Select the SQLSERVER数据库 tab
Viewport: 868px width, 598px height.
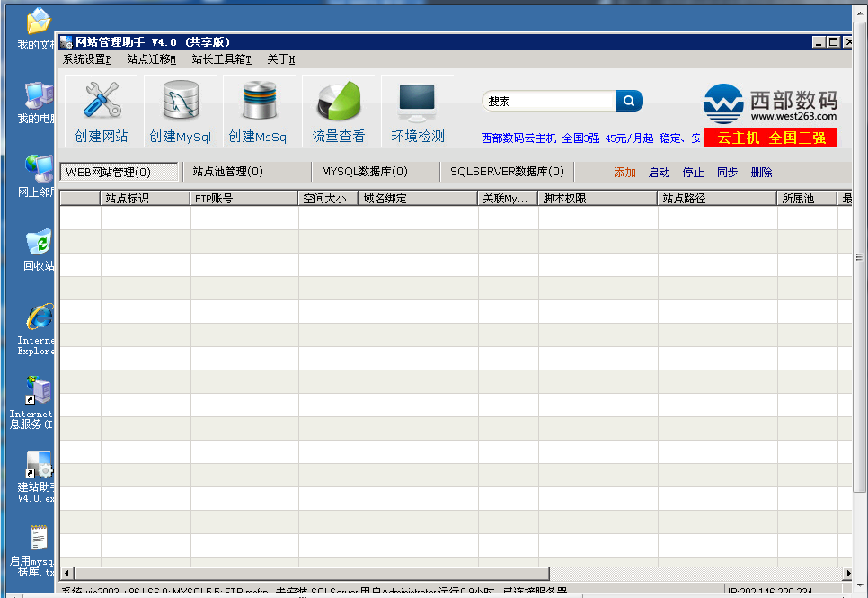pyautogui.click(x=507, y=172)
